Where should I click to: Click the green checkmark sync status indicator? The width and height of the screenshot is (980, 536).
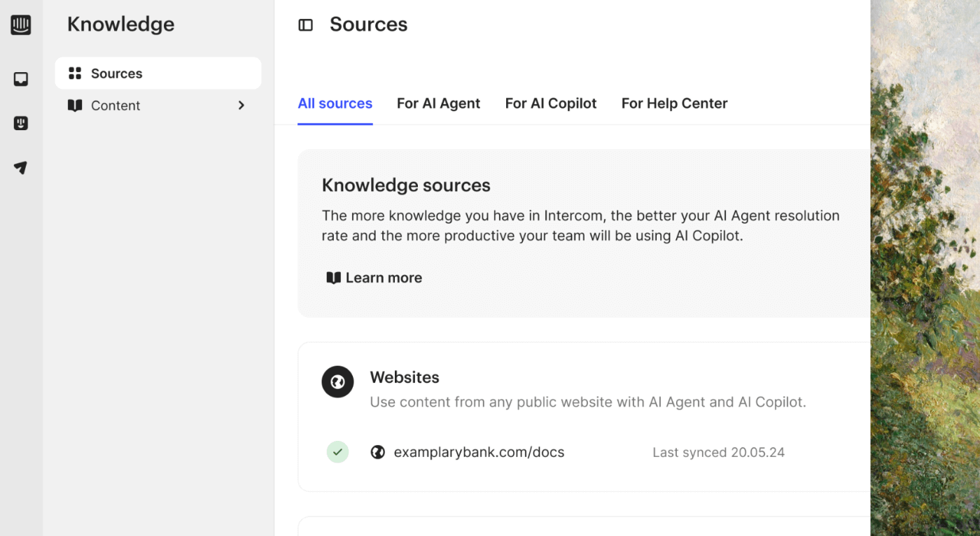click(x=337, y=452)
